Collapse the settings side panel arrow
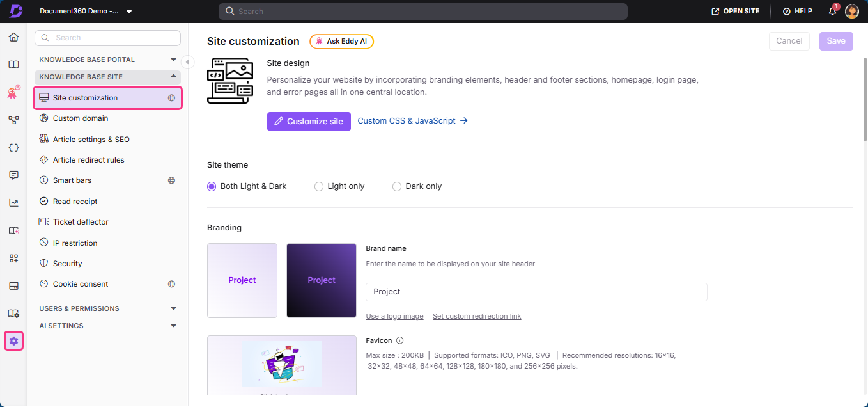Image resolution: width=868 pixels, height=407 pixels. [x=187, y=62]
